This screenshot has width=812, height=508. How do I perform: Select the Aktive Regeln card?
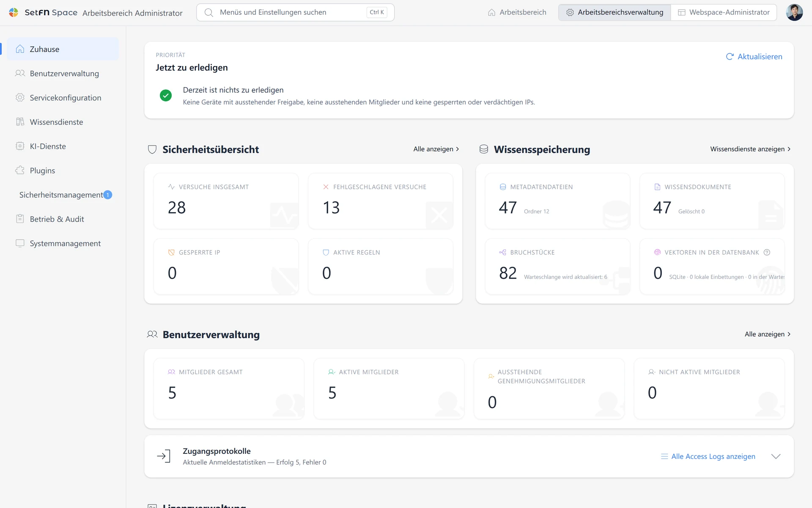381,267
